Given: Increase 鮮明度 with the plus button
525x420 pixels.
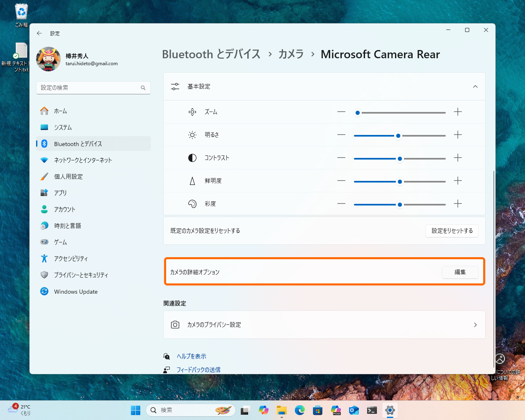Looking at the screenshot, I should [x=458, y=181].
